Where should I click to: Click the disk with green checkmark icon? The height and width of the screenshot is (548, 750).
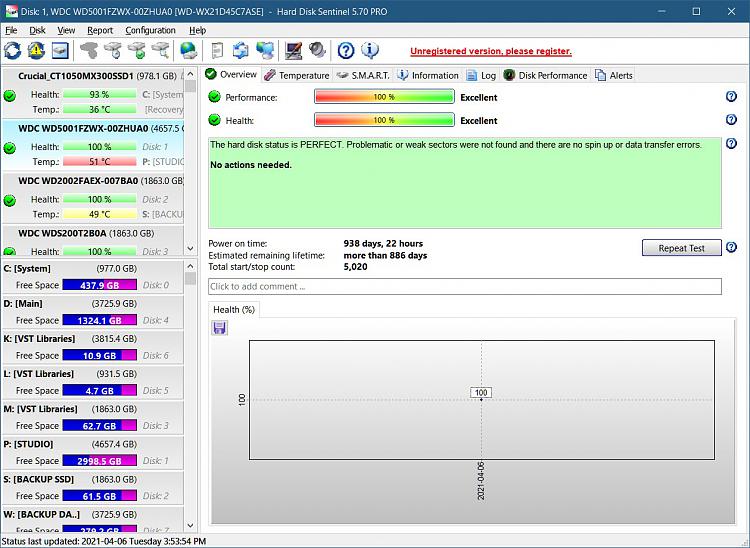click(x=137, y=50)
